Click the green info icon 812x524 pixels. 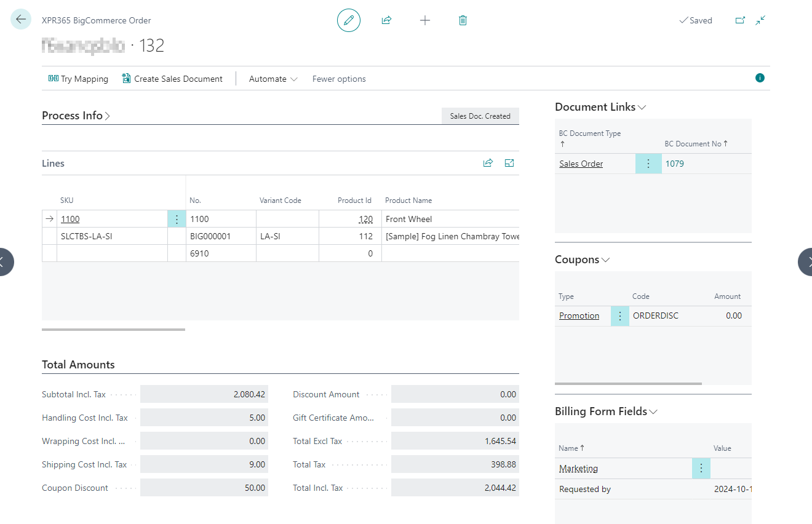tap(760, 78)
